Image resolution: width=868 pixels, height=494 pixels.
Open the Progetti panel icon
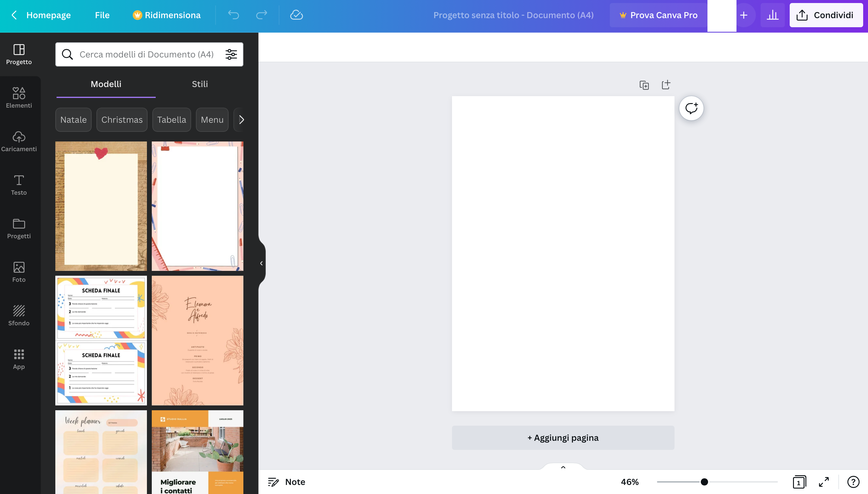click(18, 228)
